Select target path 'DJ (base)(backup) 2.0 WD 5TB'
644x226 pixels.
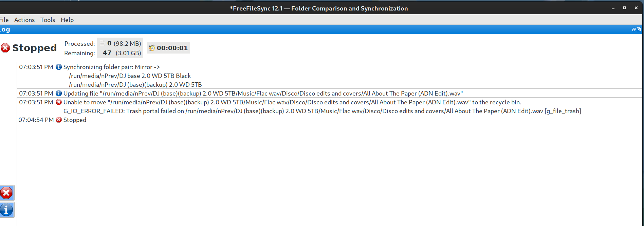pos(135,84)
